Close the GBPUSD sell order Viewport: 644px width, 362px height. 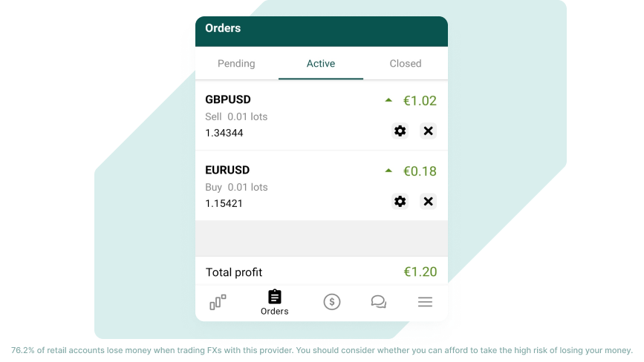pos(428,131)
